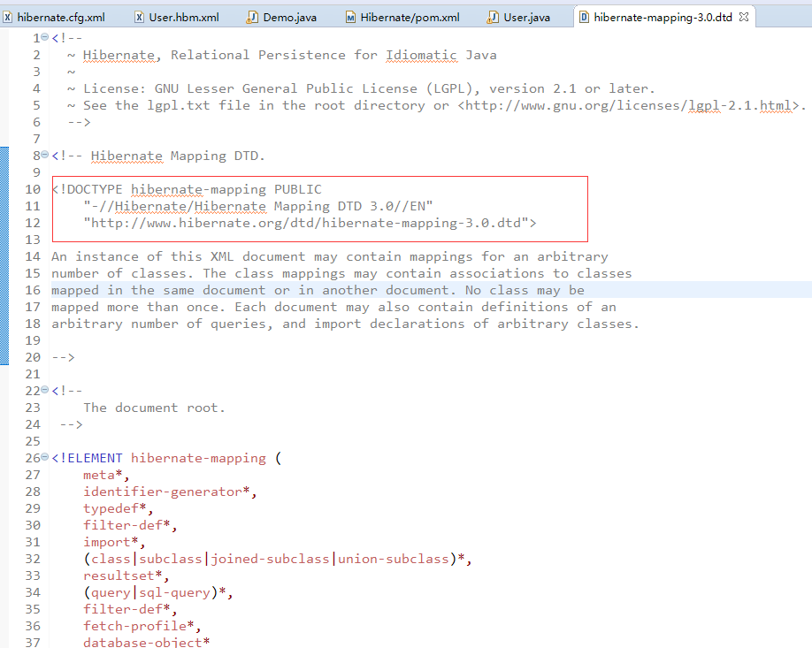Click the DTD file icon on the active tab

point(584,18)
